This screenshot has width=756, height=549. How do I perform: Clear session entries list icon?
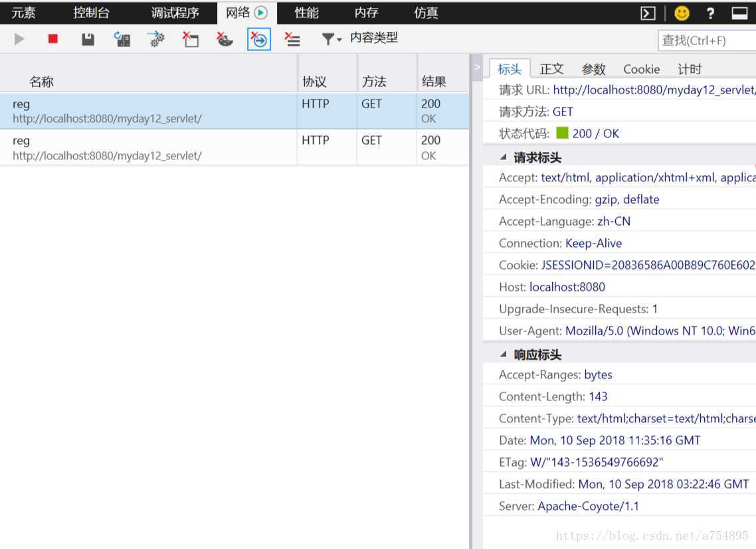[292, 39]
